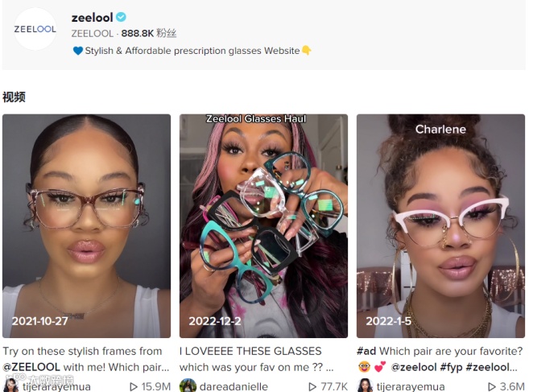
Task: Play the video dated 2021-10-27
Action: (x=86, y=226)
